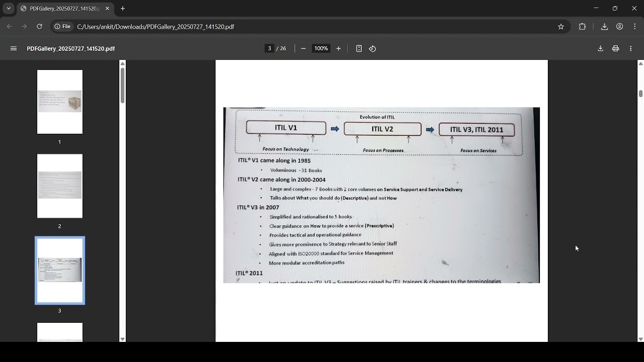Reload the current PDF page
Screen dimensions: 644x362
pos(39,27)
